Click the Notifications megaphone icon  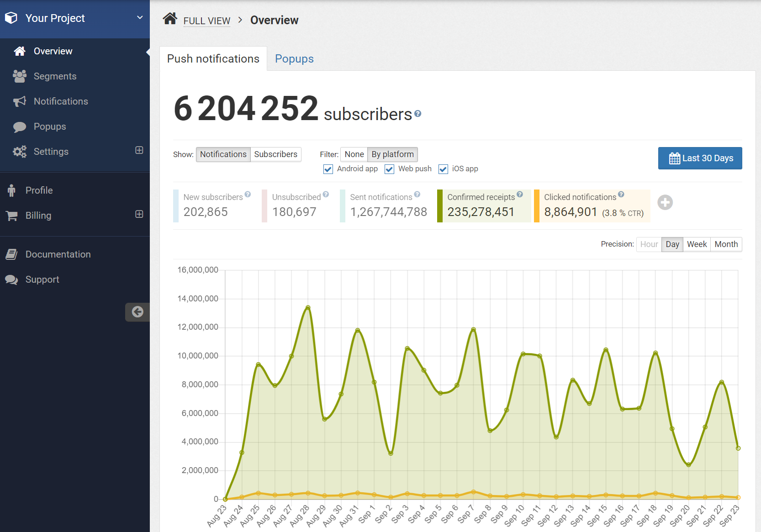pyautogui.click(x=20, y=101)
